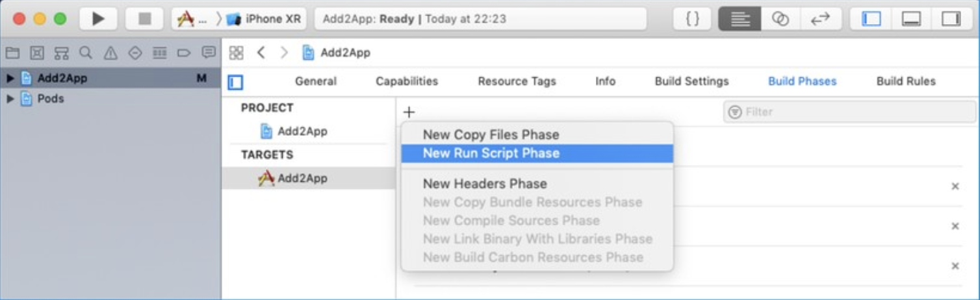
Task: Expand the Add2App project disclosure triangle
Action: tap(10, 79)
